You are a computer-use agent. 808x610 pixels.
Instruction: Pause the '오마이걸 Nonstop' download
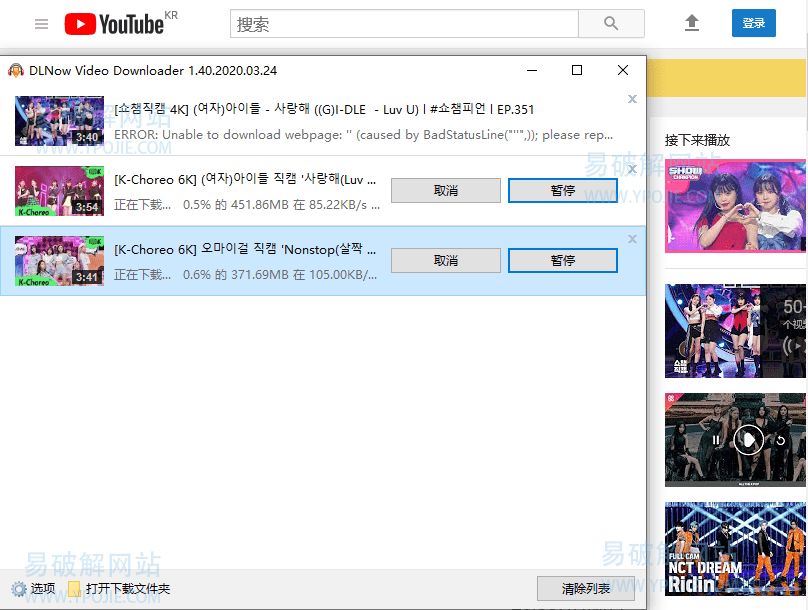point(562,260)
